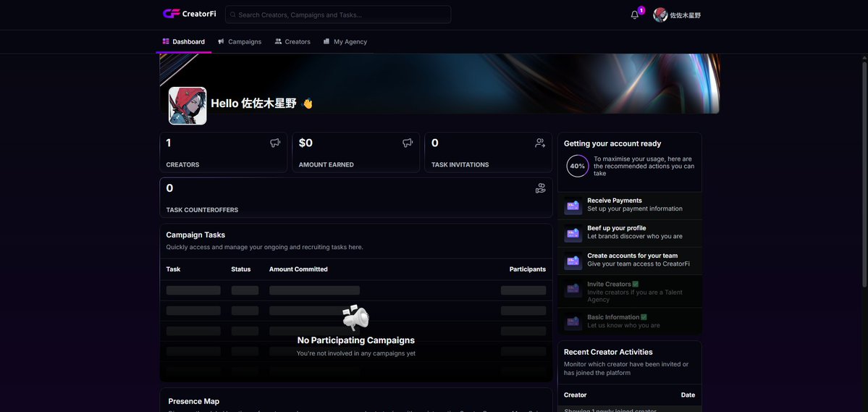Image resolution: width=868 pixels, height=412 pixels.
Task: Open the completed Basic Information action
Action: tap(630, 321)
